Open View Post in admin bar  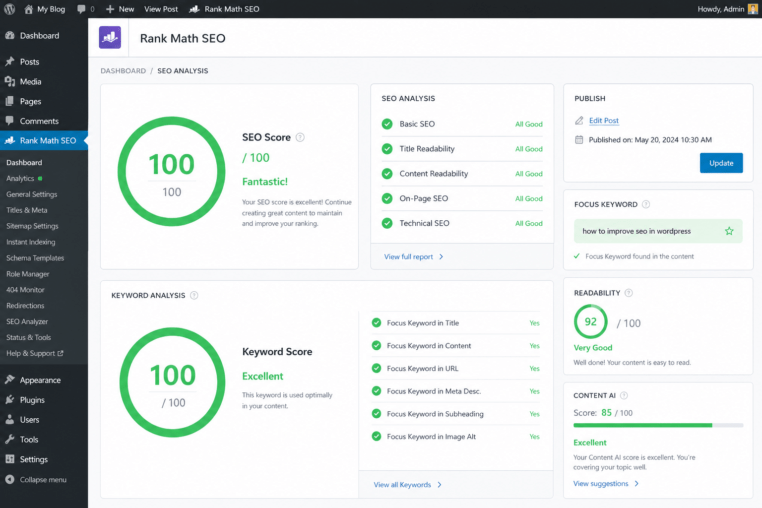[161, 9]
